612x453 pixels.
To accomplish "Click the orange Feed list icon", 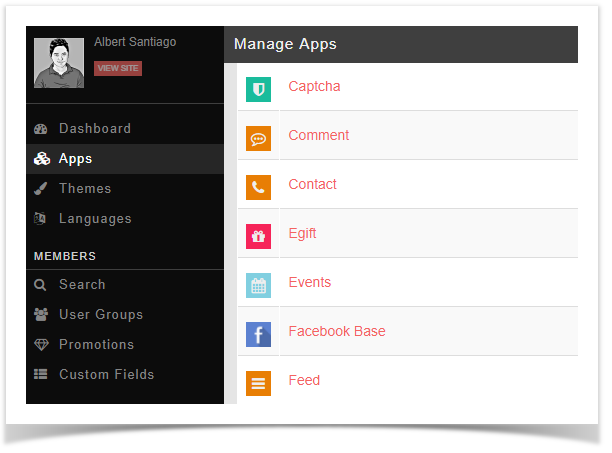I will point(258,382).
